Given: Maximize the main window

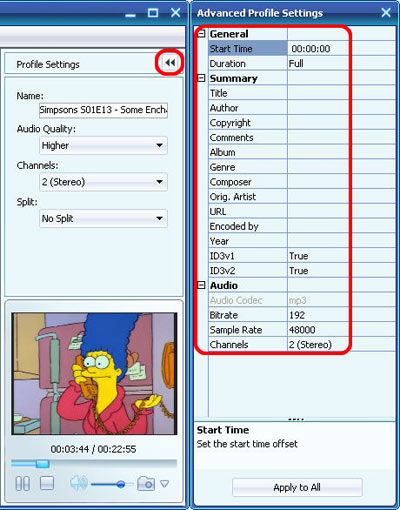Looking at the screenshot, I should tap(153, 13).
